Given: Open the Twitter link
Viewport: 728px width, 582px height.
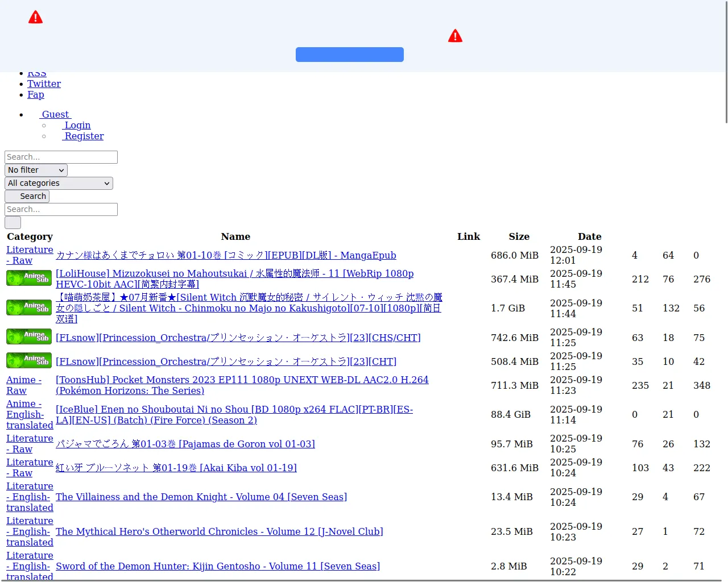Looking at the screenshot, I should tap(44, 84).
